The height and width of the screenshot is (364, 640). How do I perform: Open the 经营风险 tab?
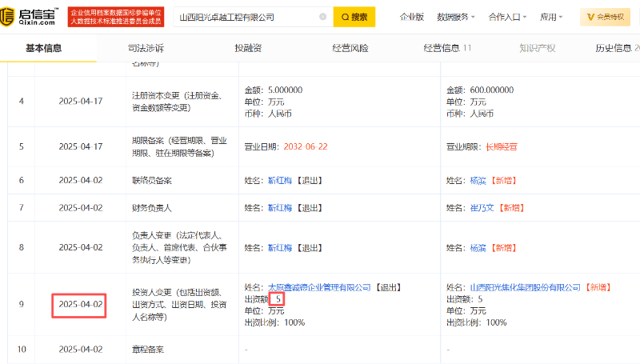[x=350, y=48]
